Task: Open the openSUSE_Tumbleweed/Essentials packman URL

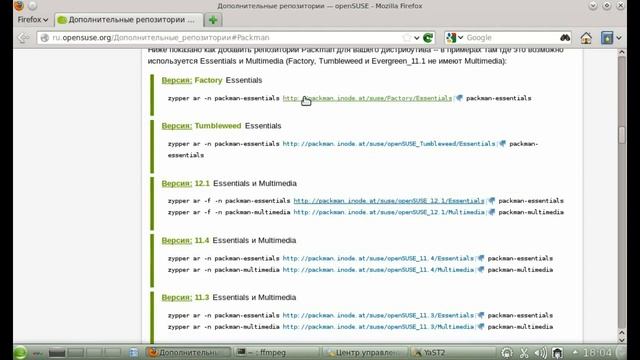Action: click(x=389, y=144)
